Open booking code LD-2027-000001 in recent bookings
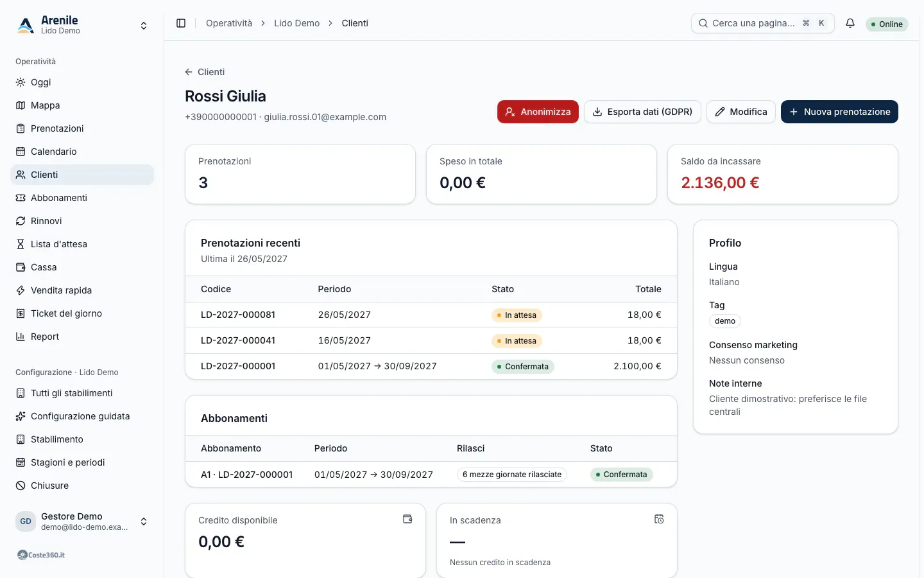The height and width of the screenshot is (578, 924). pos(238,366)
